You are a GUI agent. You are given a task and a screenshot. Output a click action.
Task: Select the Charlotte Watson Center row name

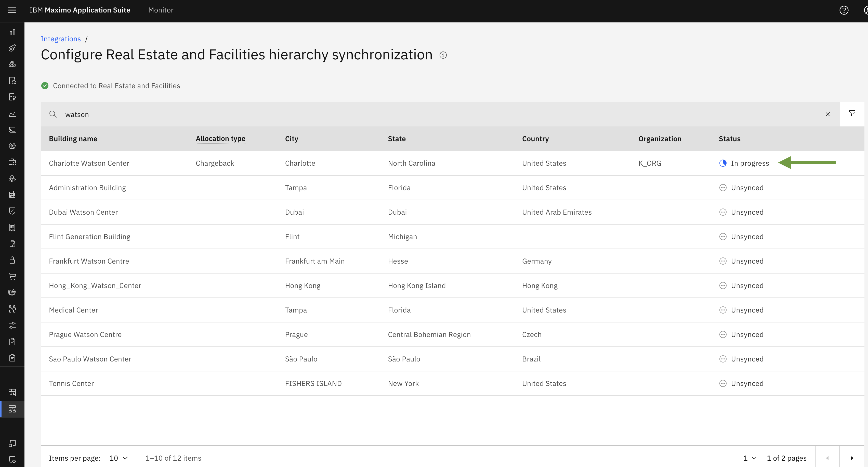(89, 163)
